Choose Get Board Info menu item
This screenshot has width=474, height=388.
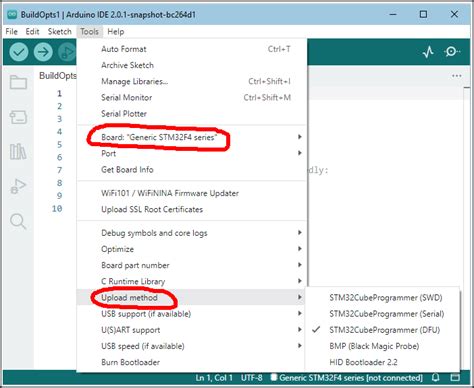click(192, 170)
